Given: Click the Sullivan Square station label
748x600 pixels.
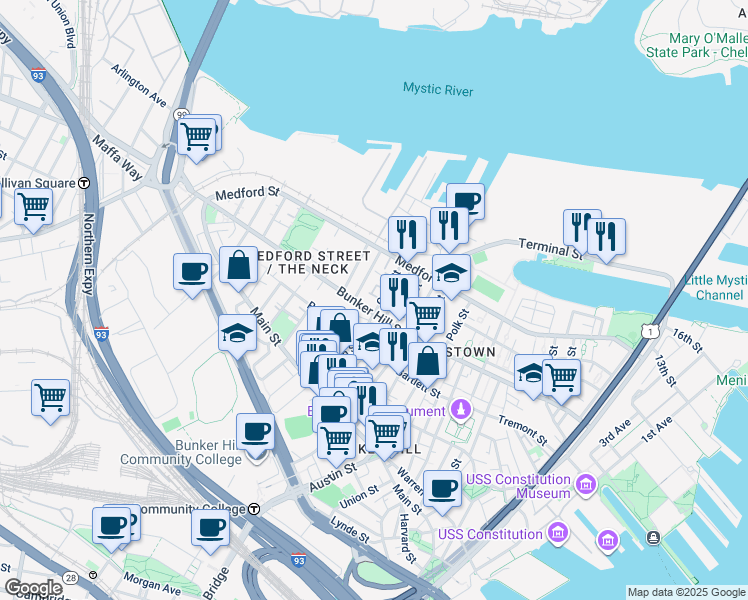Looking at the screenshot, I should pyautogui.click(x=38, y=183).
